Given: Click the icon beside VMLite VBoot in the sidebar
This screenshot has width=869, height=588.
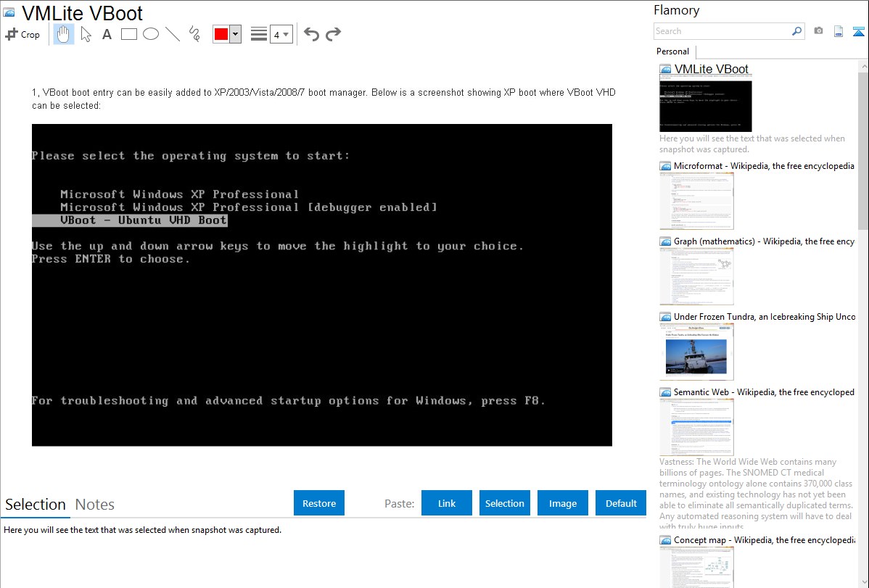Looking at the screenshot, I should pyautogui.click(x=665, y=70).
